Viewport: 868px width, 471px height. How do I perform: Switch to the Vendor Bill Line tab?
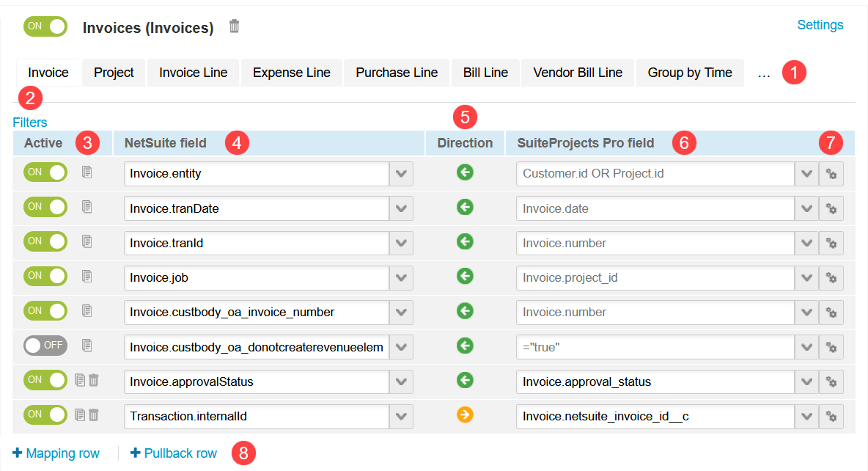578,73
